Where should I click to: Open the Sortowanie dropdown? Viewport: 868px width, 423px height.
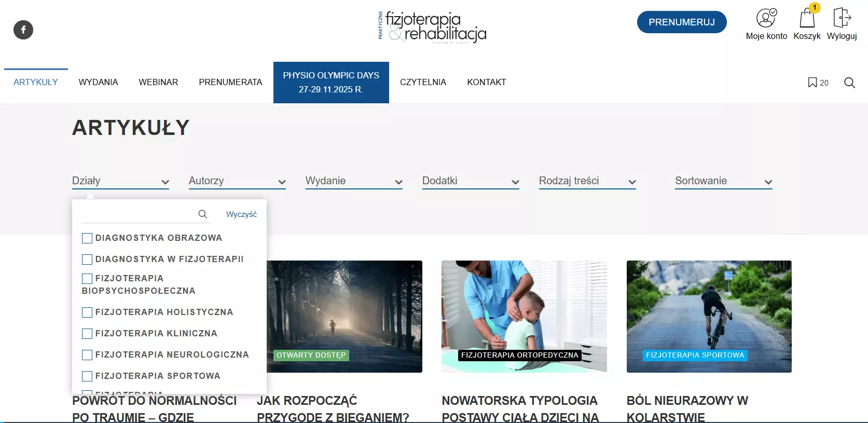724,181
